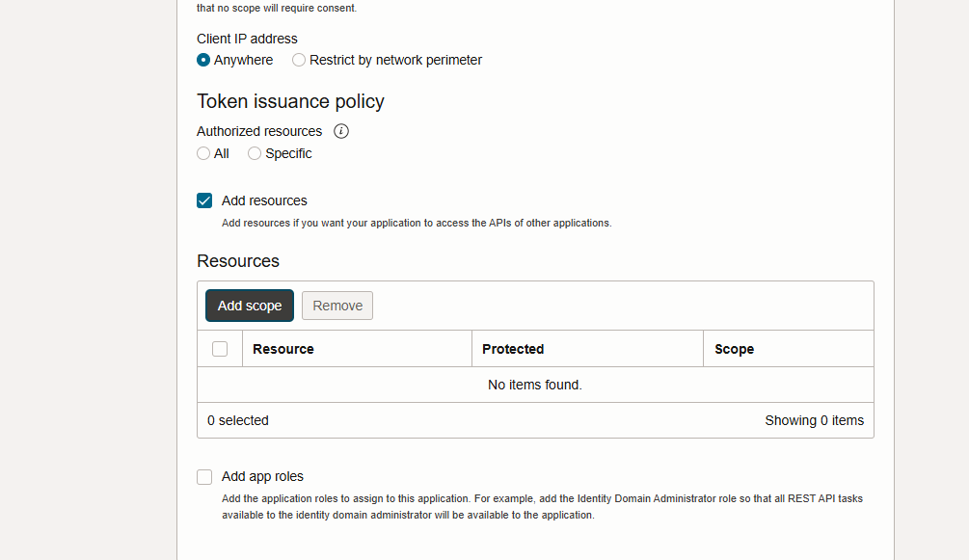Enable the Add app roles checkbox
Image resolution: width=969 pixels, height=560 pixels.
pos(204,476)
